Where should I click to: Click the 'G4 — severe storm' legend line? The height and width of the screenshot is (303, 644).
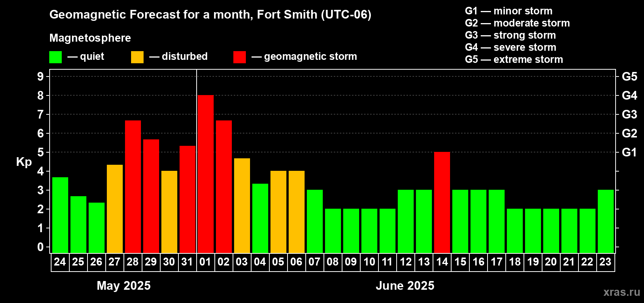pyautogui.click(x=511, y=47)
